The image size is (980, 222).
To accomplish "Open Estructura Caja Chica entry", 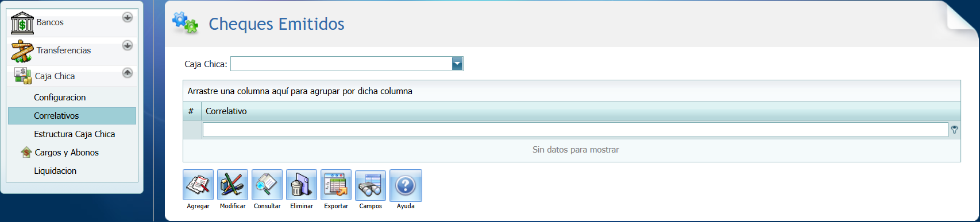I will [75, 134].
